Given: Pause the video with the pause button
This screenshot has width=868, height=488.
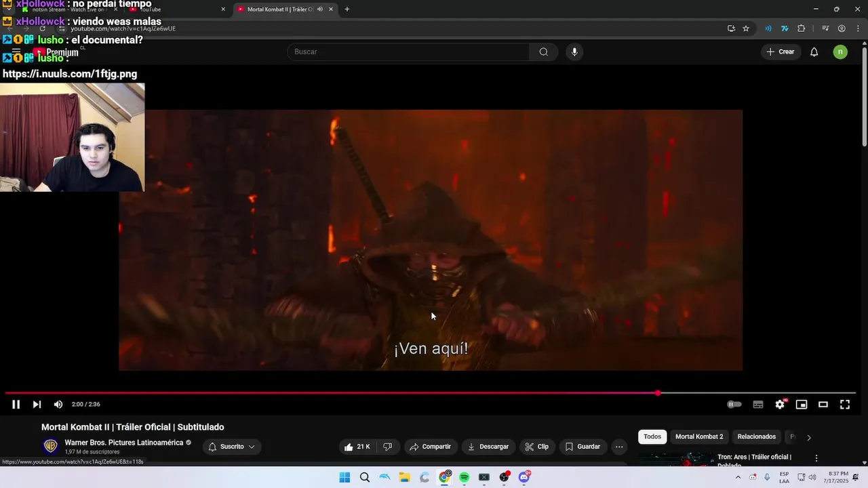Looking at the screenshot, I should [x=16, y=405].
